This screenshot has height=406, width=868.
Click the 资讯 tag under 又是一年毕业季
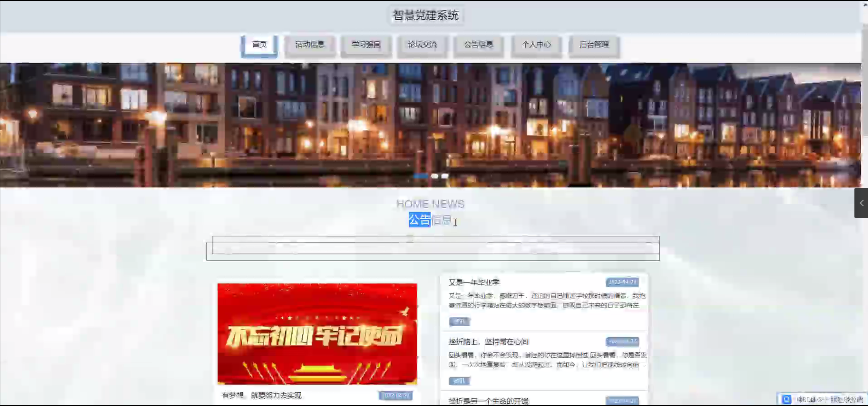tap(459, 321)
